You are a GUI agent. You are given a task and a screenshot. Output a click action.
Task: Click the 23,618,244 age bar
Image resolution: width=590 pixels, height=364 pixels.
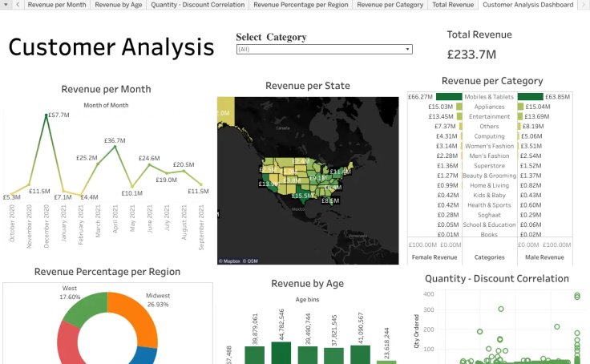coord(386,362)
